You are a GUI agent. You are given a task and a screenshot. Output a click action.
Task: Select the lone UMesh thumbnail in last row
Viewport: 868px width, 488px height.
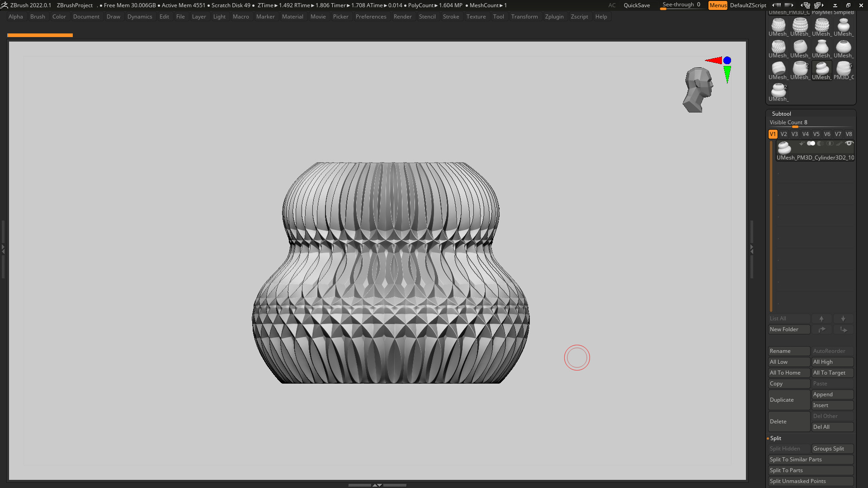(778, 92)
